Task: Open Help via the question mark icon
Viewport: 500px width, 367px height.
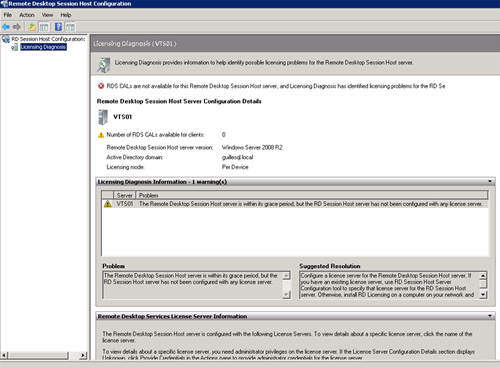Action: point(58,27)
